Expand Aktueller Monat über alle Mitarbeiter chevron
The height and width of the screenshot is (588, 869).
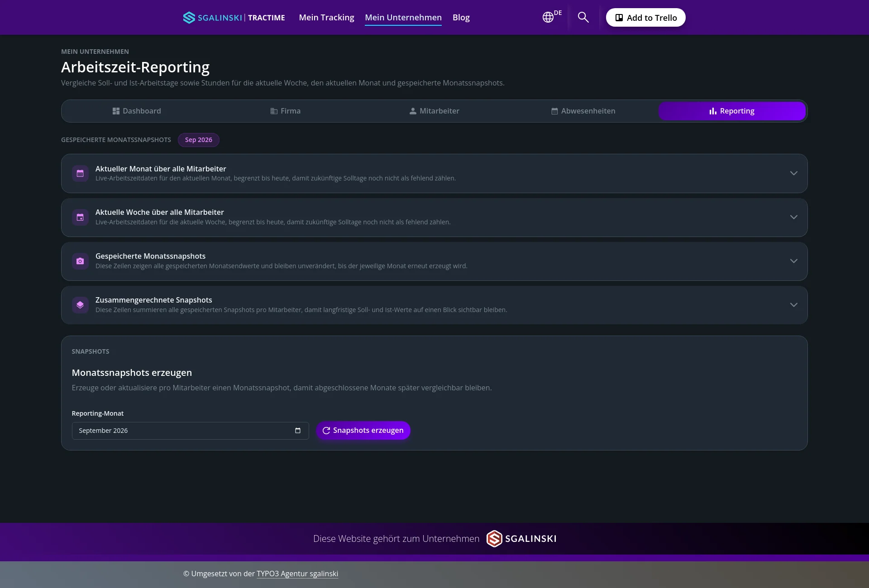point(793,173)
